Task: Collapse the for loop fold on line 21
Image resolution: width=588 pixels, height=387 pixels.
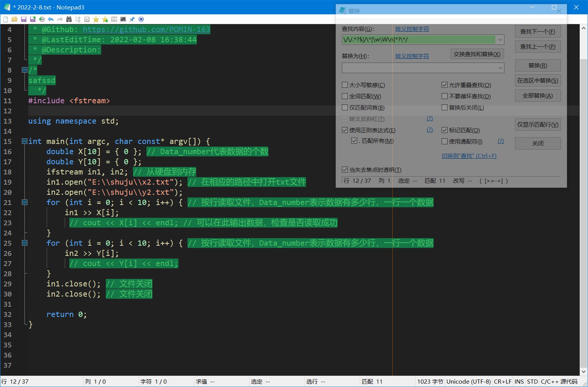Action: [24, 202]
